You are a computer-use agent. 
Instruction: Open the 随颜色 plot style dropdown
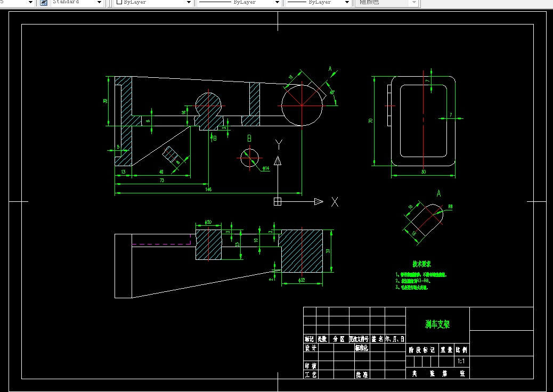tap(414, 3)
